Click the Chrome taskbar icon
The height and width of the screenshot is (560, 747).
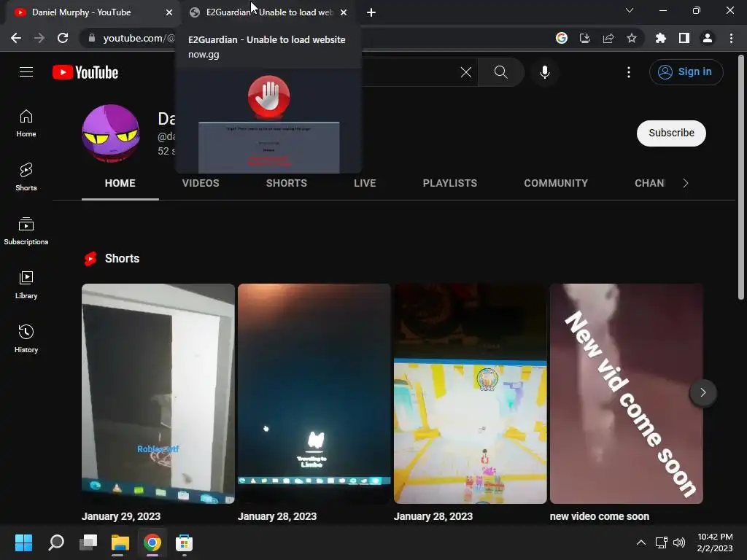(x=152, y=542)
